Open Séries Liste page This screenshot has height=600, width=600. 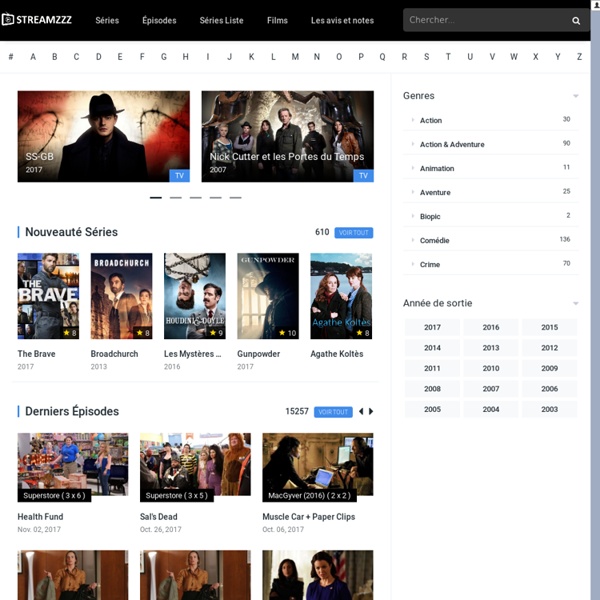[222, 20]
